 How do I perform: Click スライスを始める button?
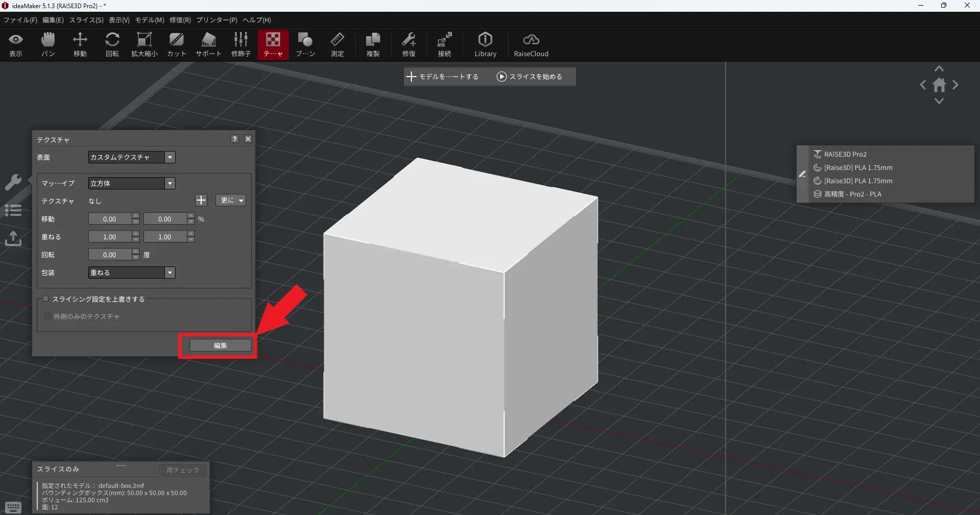pos(529,77)
